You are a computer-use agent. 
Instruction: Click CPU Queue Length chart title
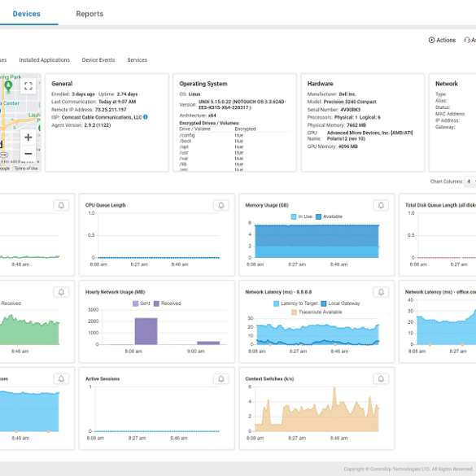tap(105, 205)
